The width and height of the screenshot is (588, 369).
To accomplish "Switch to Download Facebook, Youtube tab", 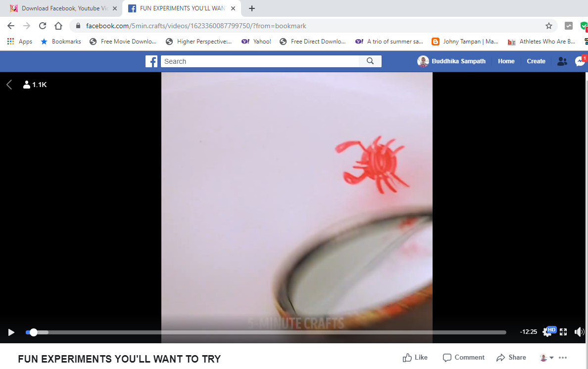I will pos(60,8).
